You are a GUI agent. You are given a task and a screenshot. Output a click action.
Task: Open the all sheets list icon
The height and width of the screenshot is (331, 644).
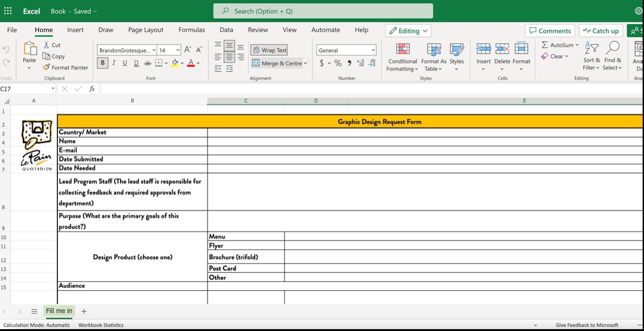34,311
